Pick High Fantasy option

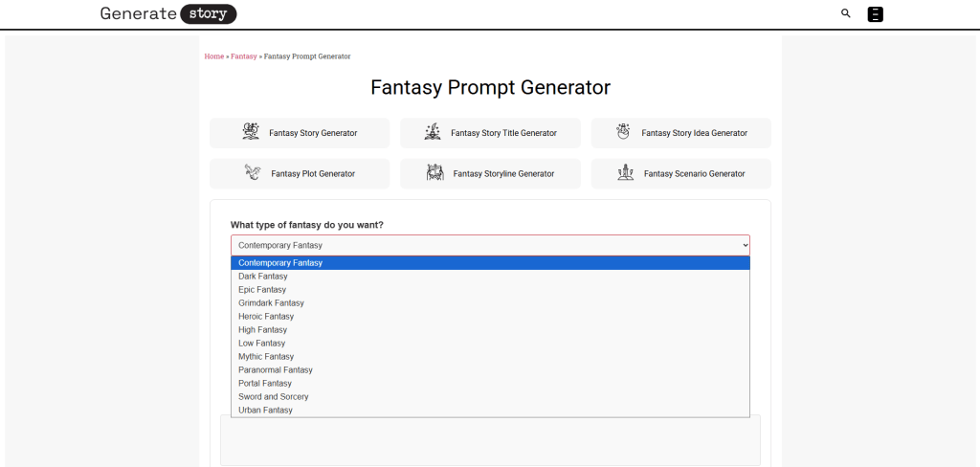point(491,329)
